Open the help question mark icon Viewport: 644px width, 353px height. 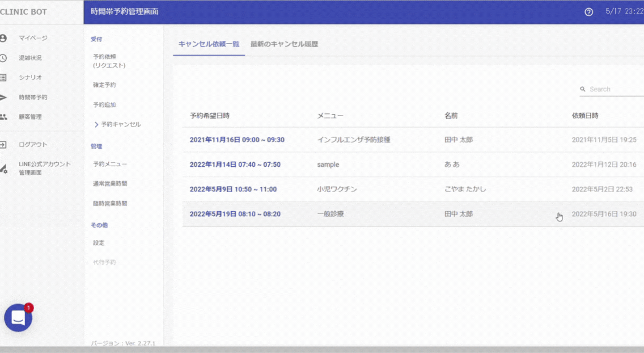pos(589,12)
